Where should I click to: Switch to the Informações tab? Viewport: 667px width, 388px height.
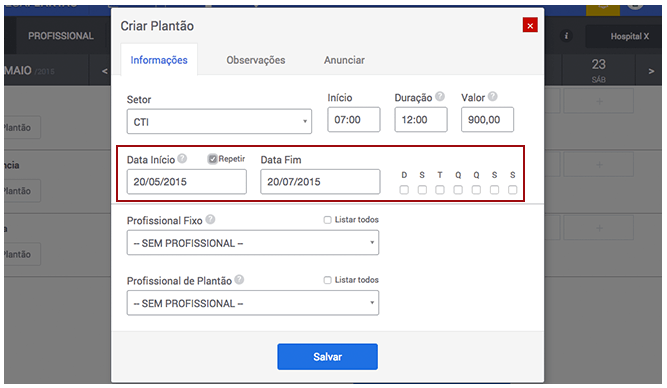pyautogui.click(x=159, y=60)
